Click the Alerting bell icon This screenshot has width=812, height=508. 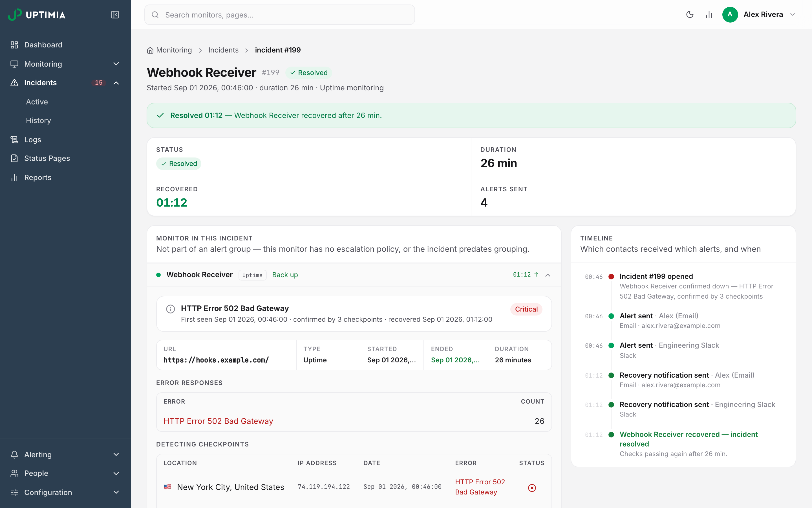14,455
